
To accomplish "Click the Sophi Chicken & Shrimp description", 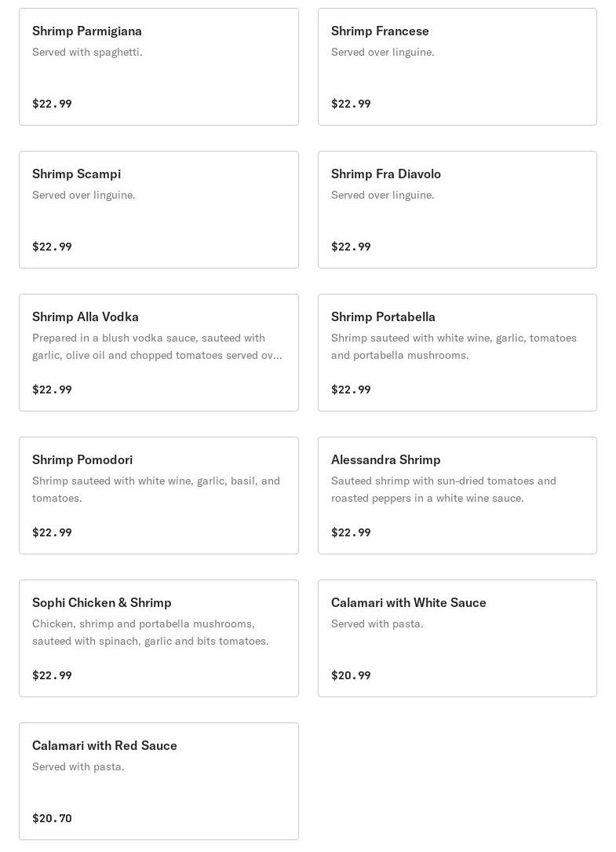I will pos(151,632).
